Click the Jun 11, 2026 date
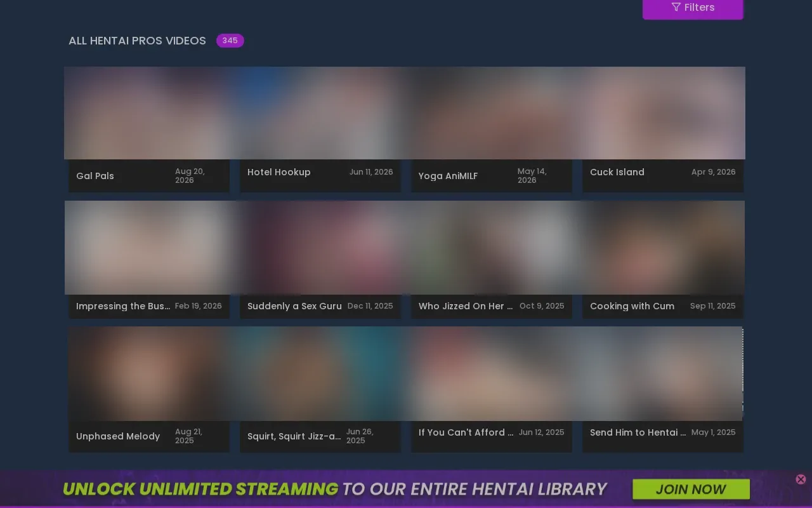 (x=371, y=172)
